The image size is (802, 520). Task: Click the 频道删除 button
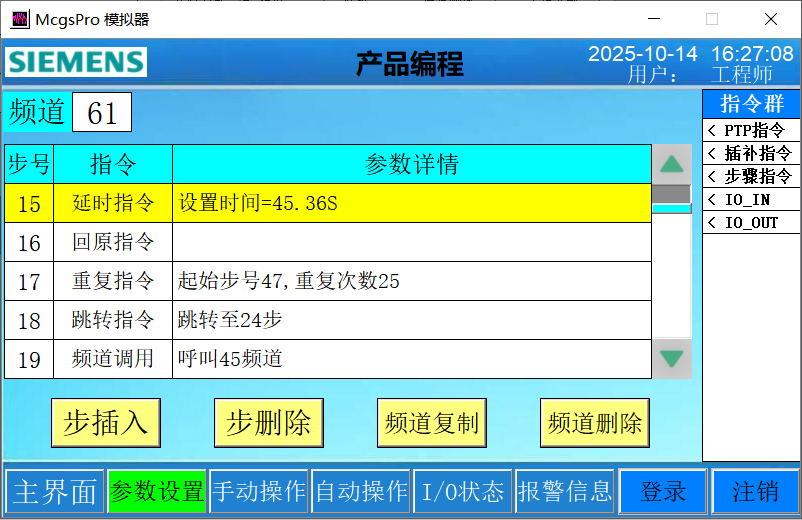tap(595, 423)
